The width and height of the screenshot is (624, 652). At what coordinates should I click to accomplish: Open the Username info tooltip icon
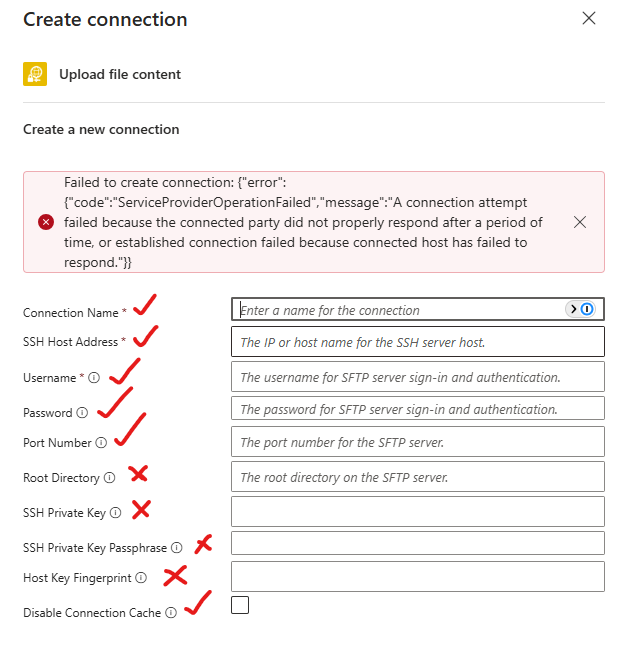pyautogui.click(x=94, y=378)
